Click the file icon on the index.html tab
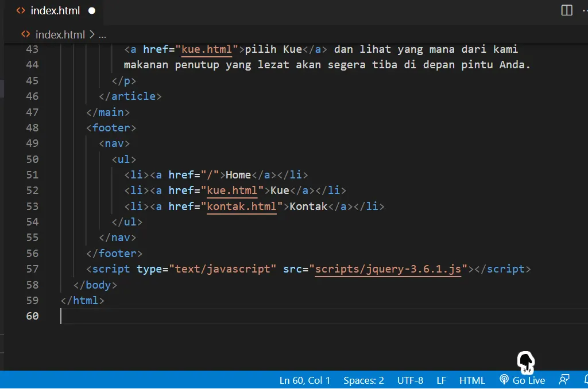Screen dimensions: 588x389 click(21, 10)
